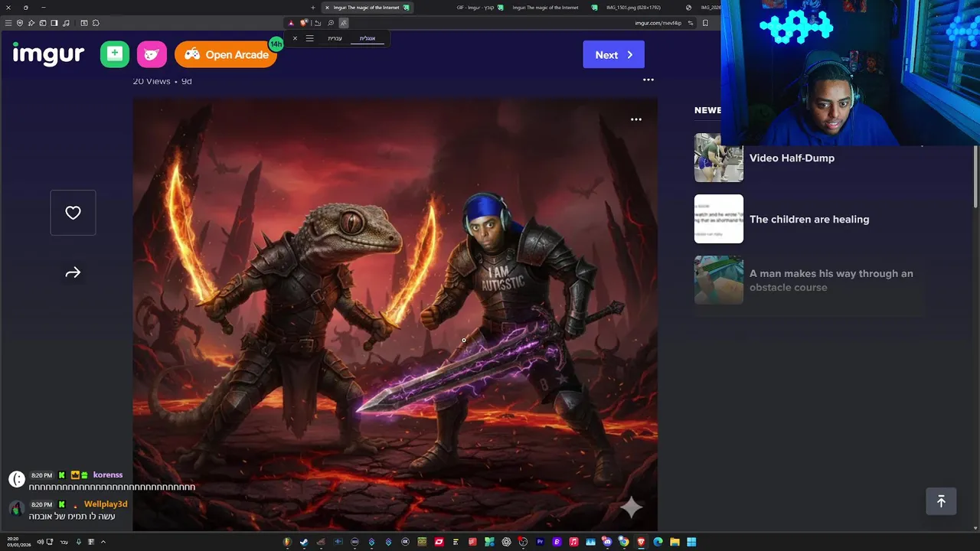
Task: Open a new browser tab
Action: pyautogui.click(x=312, y=8)
